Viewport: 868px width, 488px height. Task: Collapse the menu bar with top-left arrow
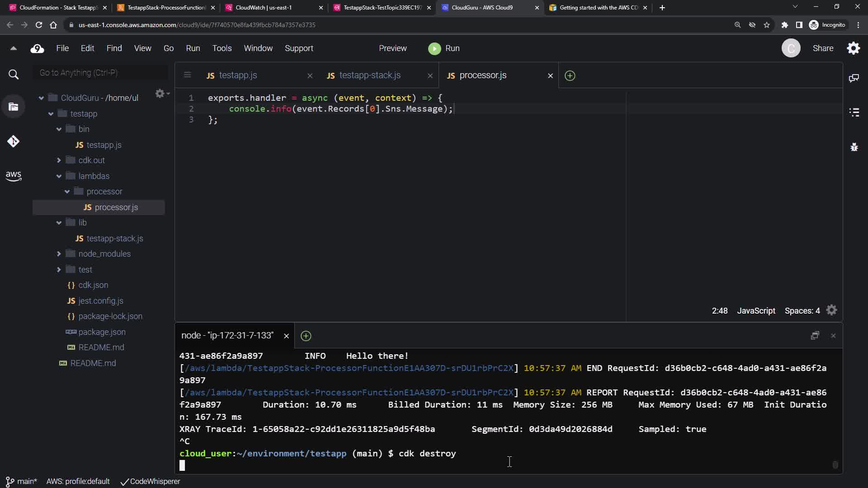pos(14,48)
